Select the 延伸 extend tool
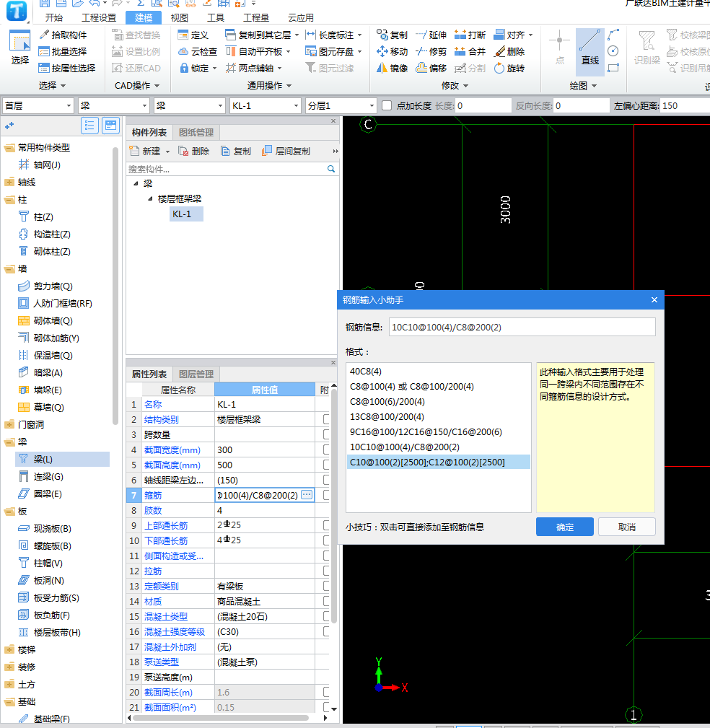Viewport: 710px width, 728px height. [x=431, y=35]
